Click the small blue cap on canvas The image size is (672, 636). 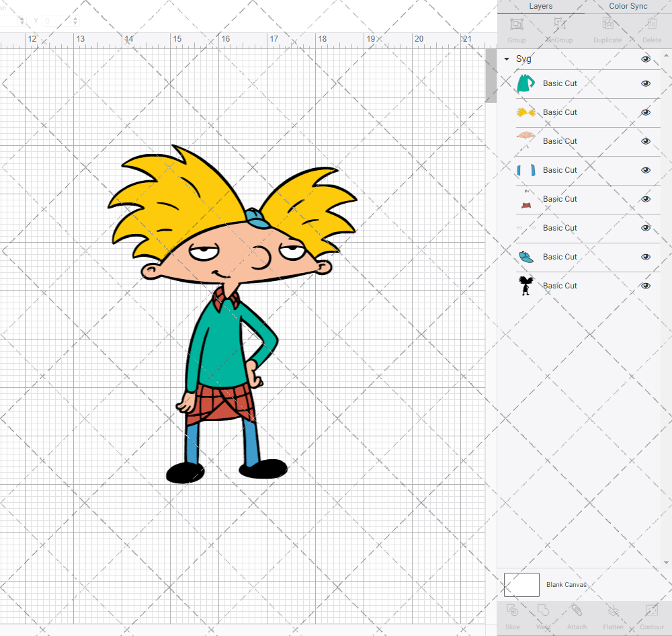click(257, 218)
